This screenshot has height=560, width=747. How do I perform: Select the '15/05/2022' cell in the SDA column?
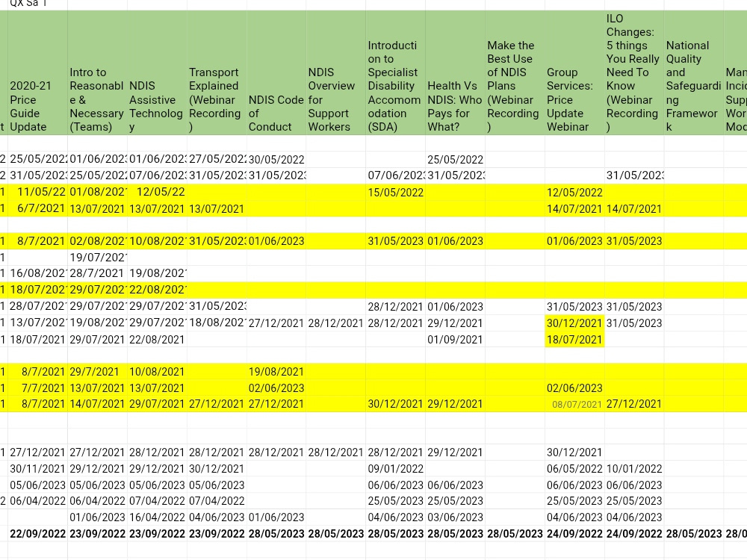pyautogui.click(x=395, y=193)
